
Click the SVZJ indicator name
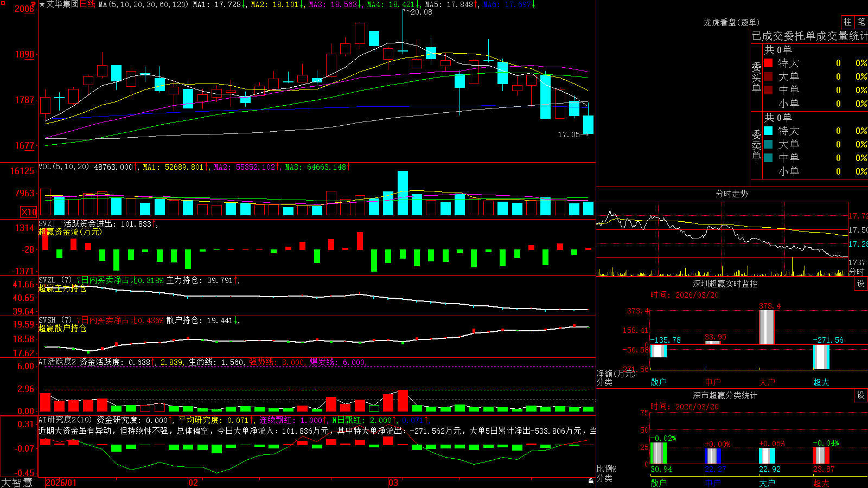click(x=47, y=223)
